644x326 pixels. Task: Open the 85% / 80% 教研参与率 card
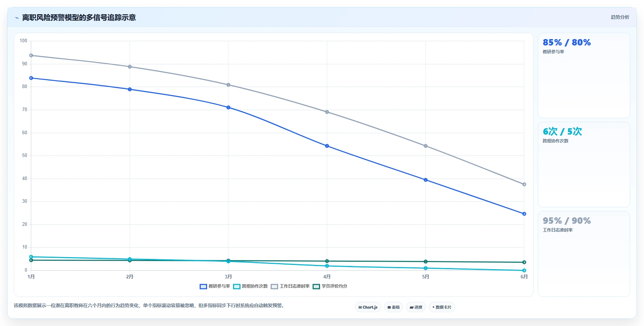[x=584, y=75]
